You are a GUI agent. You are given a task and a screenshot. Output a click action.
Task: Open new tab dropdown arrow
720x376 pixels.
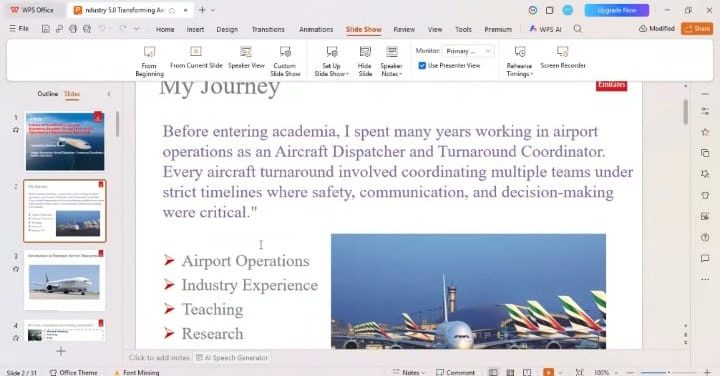click(213, 10)
